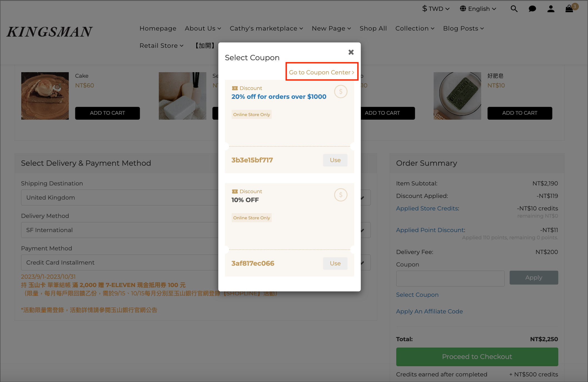Open Delivery Method dropdown showing SF International
Screen dimensions: 588x382
[196, 230]
